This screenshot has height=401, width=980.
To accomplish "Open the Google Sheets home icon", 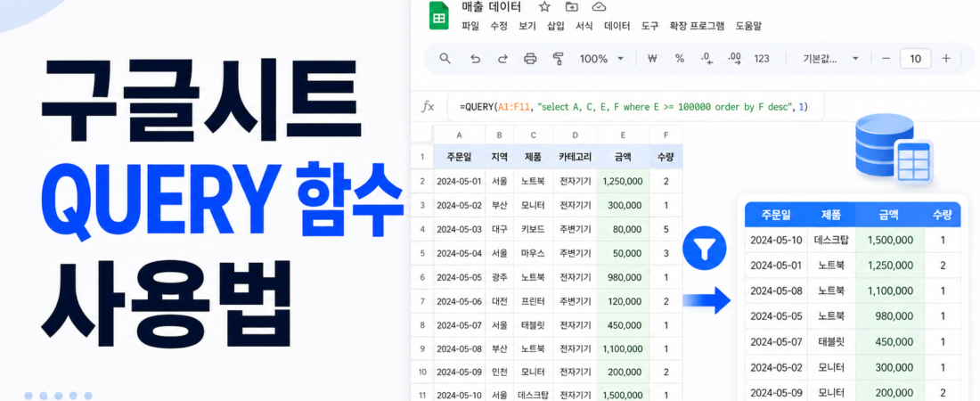I will click(438, 16).
